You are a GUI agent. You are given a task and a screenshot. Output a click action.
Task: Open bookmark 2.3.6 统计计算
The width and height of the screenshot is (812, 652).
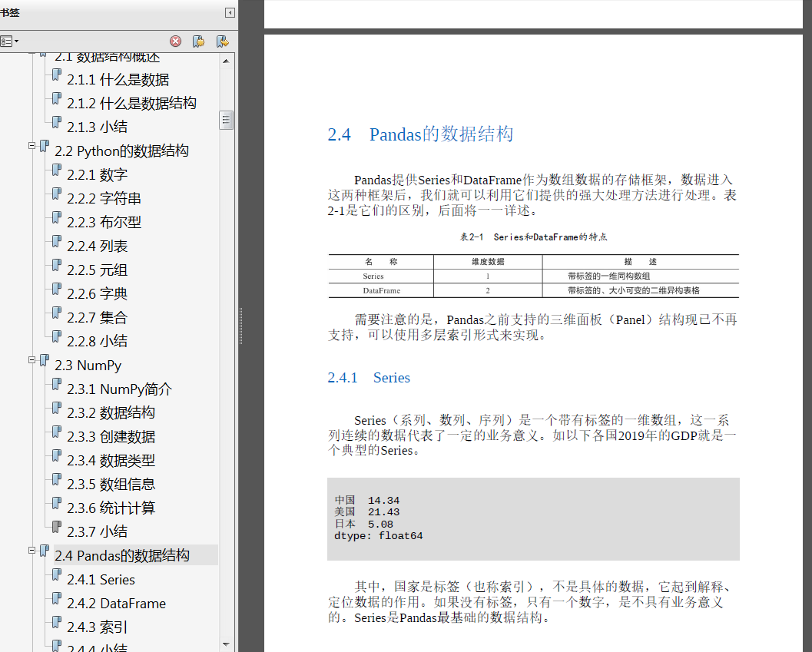(111, 508)
